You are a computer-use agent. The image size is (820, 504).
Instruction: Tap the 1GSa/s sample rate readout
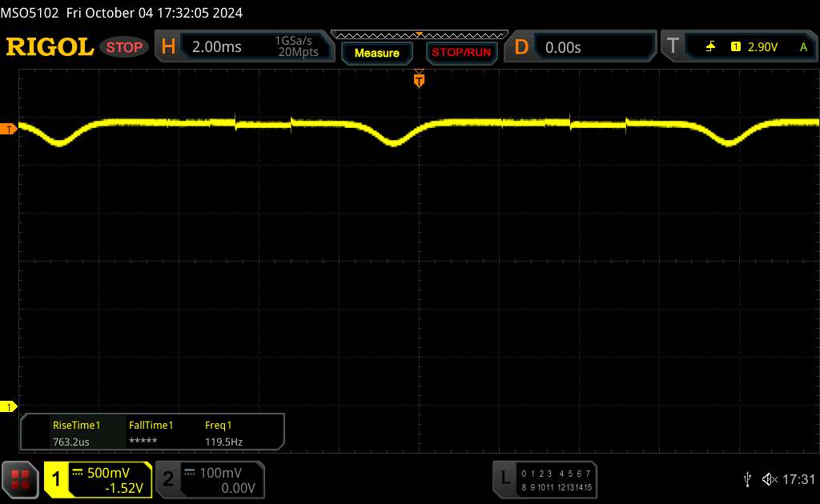pyautogui.click(x=293, y=41)
